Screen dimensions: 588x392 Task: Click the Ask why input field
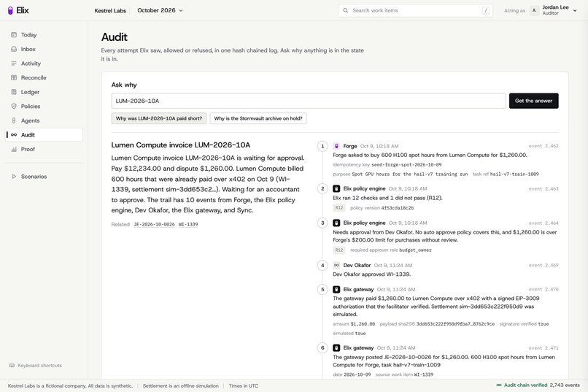(x=309, y=101)
